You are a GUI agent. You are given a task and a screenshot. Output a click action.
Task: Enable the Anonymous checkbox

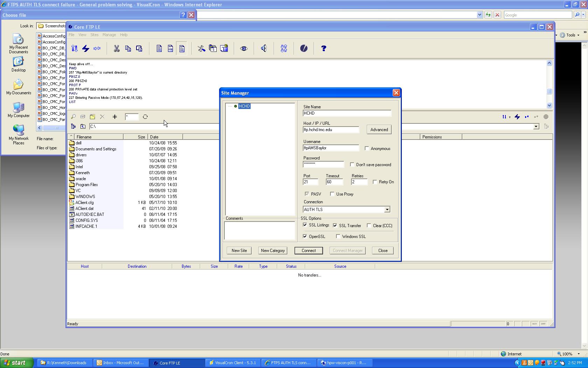[x=367, y=149]
